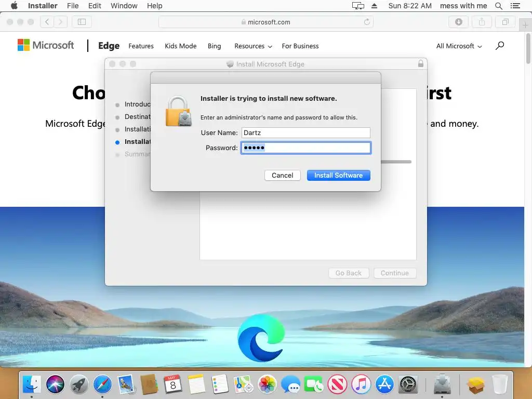This screenshot has height=399, width=532.
Task: Open the Trash in the Dock
Action: tap(499, 384)
